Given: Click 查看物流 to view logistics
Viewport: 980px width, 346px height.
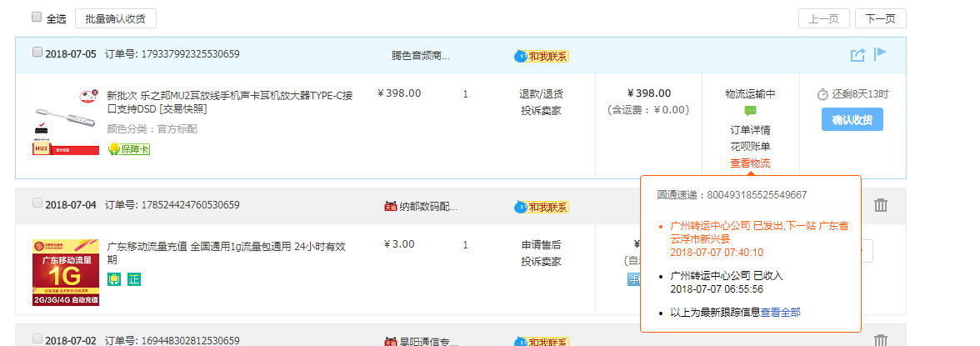Looking at the screenshot, I should click(750, 163).
